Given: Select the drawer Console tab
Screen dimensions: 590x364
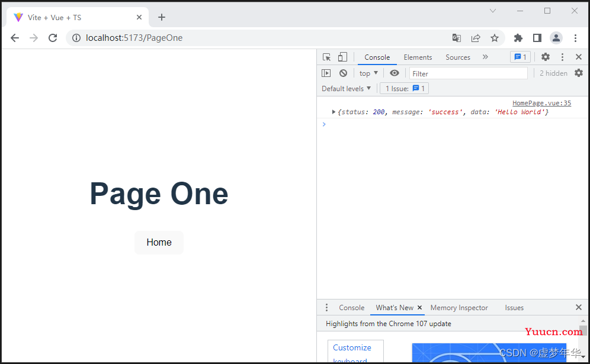Looking at the screenshot, I should pyautogui.click(x=351, y=308).
